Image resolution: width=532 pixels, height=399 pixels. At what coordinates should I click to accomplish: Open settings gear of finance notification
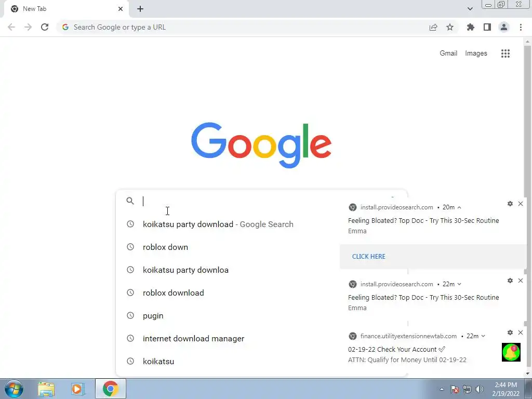click(510, 332)
